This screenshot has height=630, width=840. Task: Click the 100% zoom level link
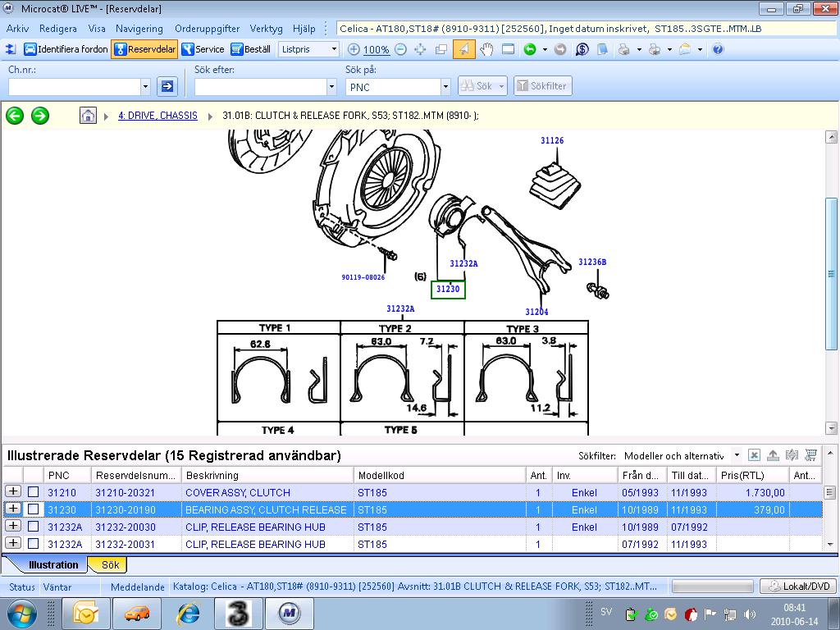pyautogui.click(x=376, y=50)
